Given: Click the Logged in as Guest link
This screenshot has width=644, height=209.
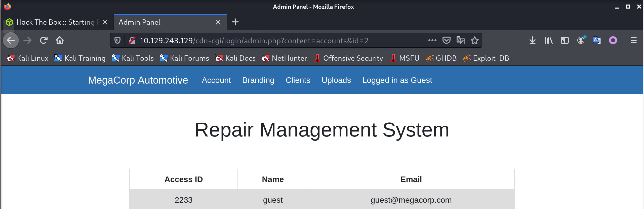Looking at the screenshot, I should click(397, 80).
